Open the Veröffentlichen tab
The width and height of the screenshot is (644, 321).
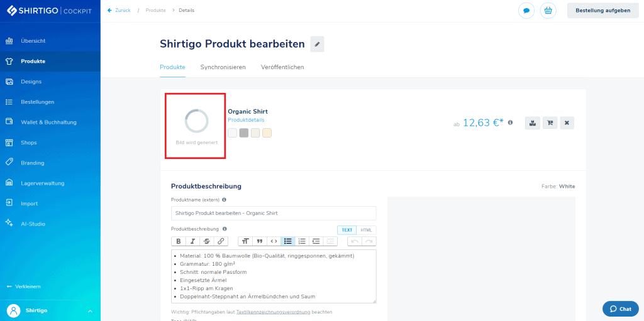tap(282, 67)
